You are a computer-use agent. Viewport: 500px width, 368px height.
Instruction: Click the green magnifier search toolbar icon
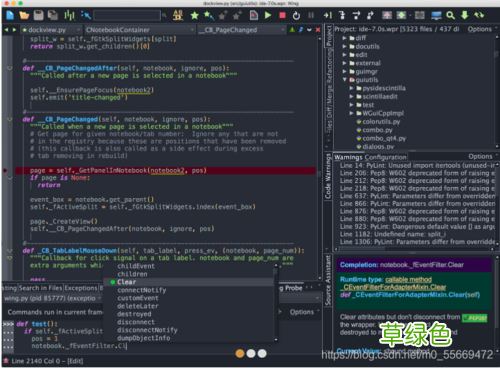450,15
